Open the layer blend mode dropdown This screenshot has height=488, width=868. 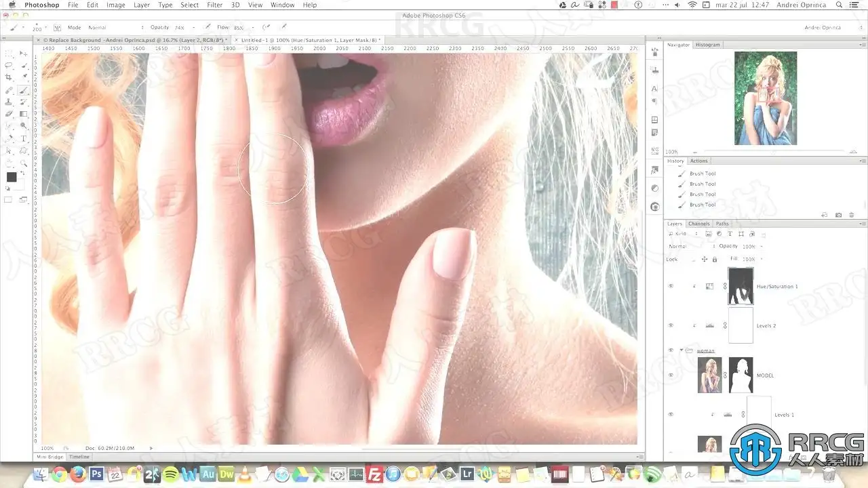click(691, 246)
